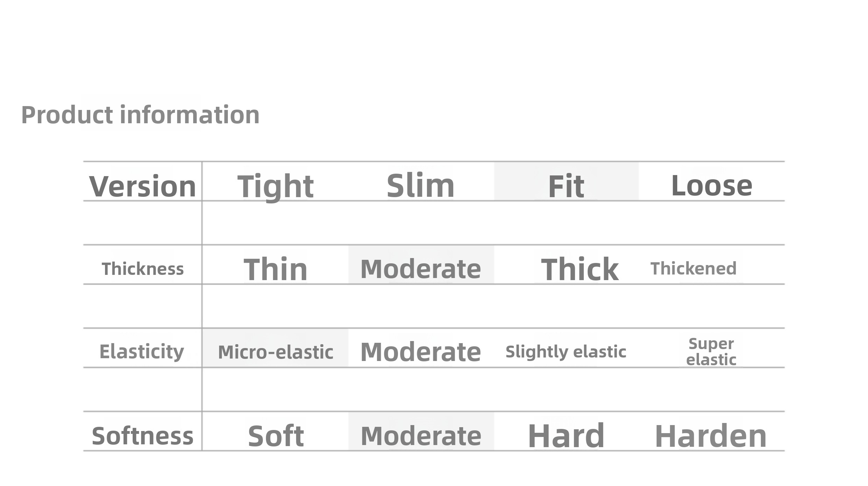Choose the Soft softness option

coord(275,436)
